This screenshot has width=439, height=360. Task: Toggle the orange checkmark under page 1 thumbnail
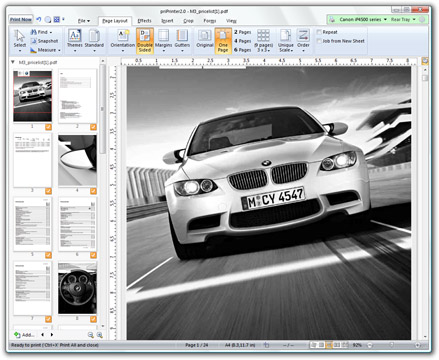[48, 127]
